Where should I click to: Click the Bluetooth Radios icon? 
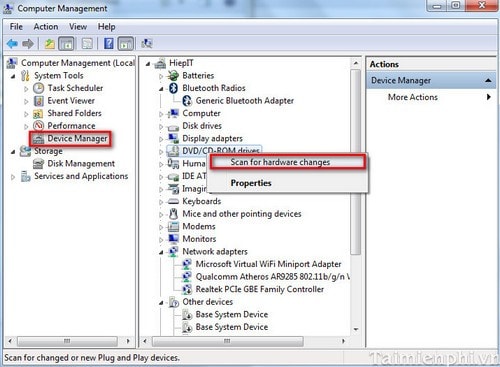click(173, 88)
